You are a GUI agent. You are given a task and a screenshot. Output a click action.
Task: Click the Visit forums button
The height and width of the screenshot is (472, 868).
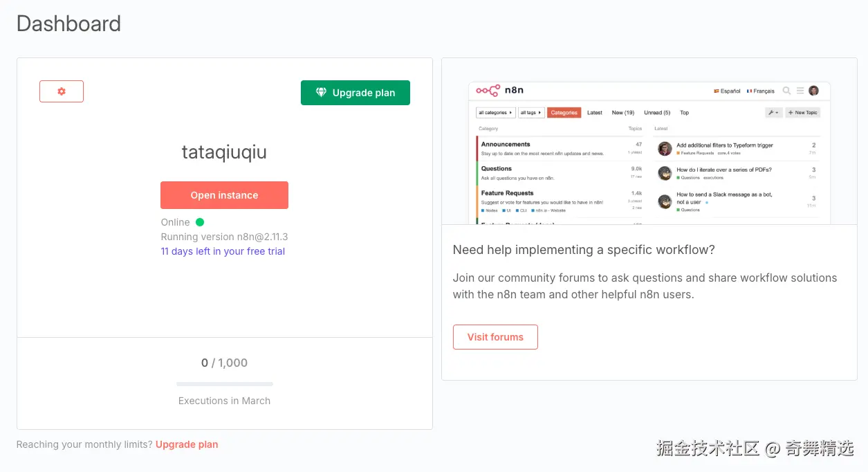point(495,337)
